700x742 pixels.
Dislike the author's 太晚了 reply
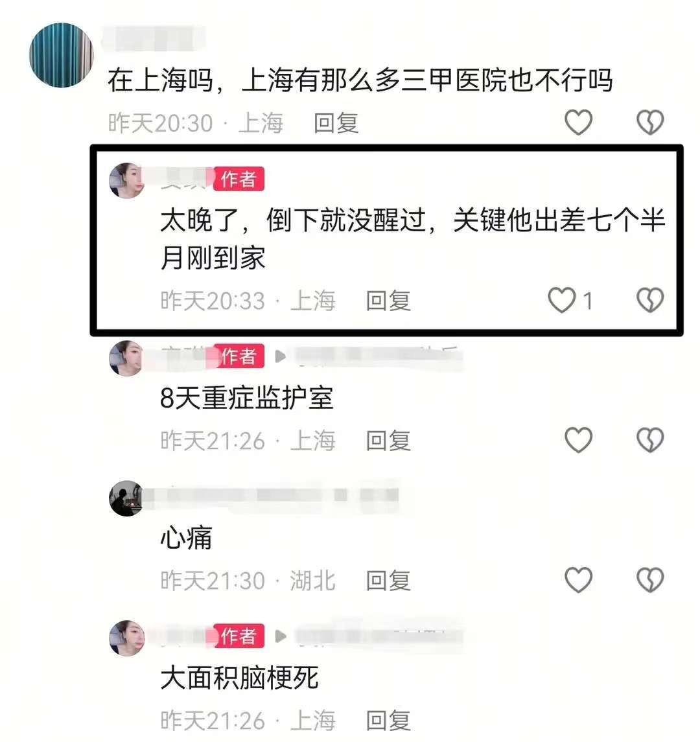point(650,300)
